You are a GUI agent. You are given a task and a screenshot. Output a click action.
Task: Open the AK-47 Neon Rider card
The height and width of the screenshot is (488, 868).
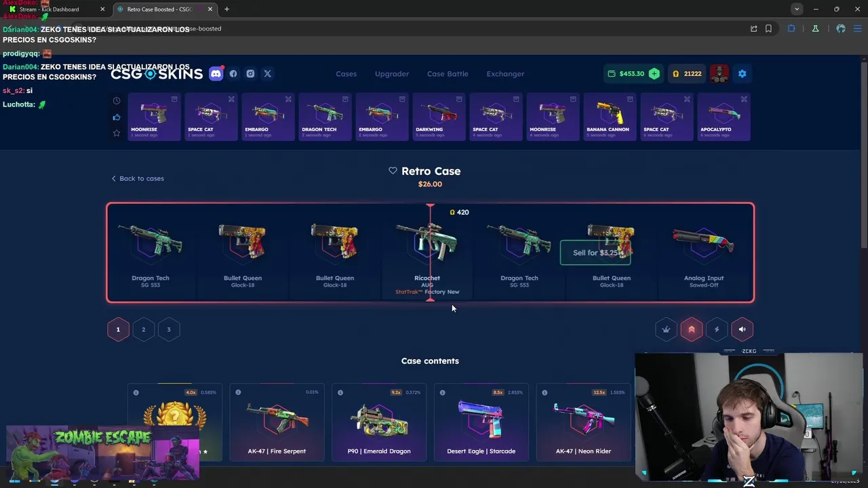(583, 423)
